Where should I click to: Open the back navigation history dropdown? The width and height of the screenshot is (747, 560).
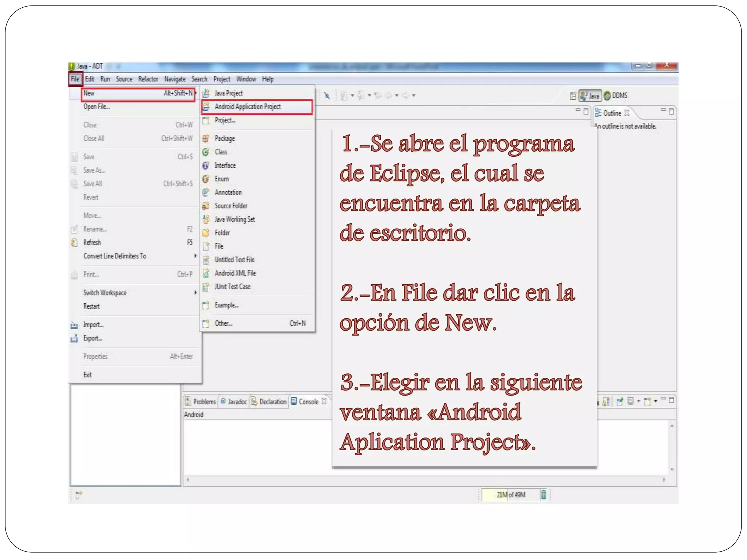pos(397,96)
